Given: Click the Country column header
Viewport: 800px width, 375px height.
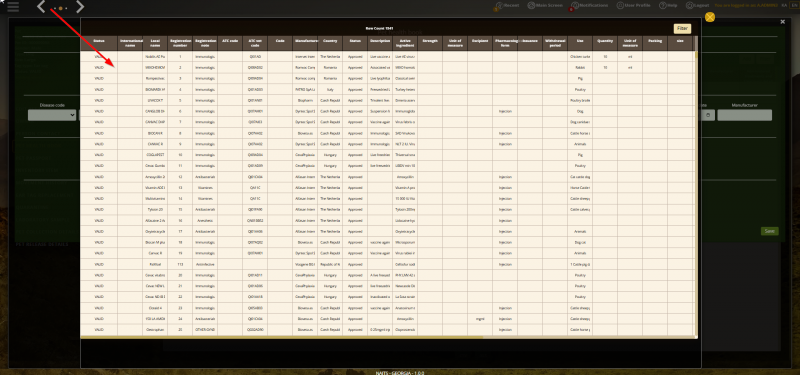Looking at the screenshot, I should click(x=330, y=43).
